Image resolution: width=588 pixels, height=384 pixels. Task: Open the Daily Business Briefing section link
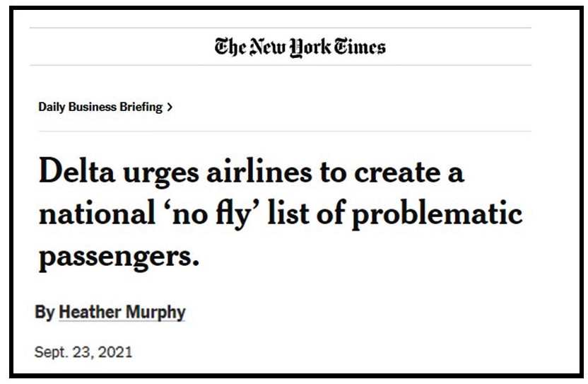click(x=100, y=107)
